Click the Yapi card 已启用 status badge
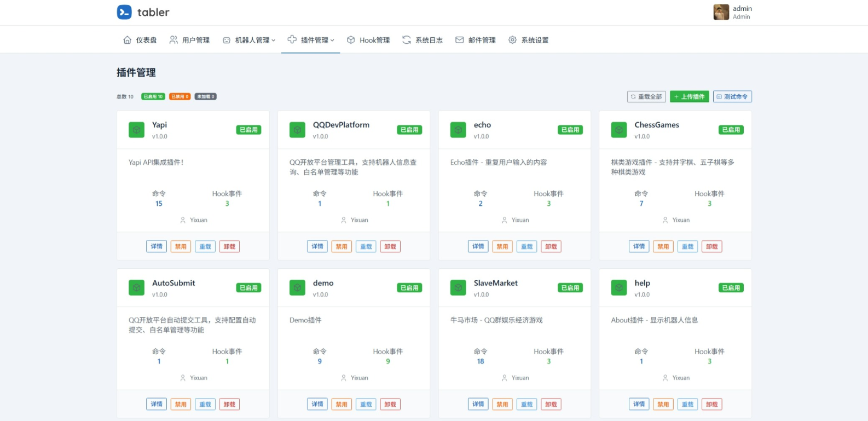The height and width of the screenshot is (421, 868). (249, 130)
